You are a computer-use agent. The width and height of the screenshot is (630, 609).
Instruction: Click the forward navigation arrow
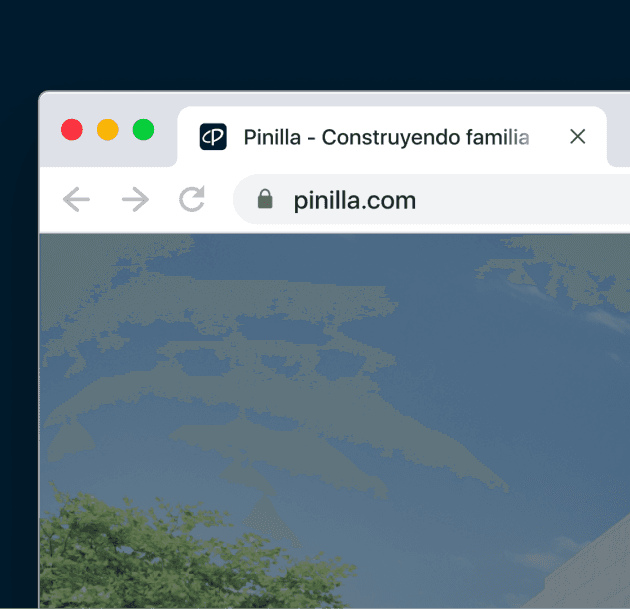tap(135, 199)
